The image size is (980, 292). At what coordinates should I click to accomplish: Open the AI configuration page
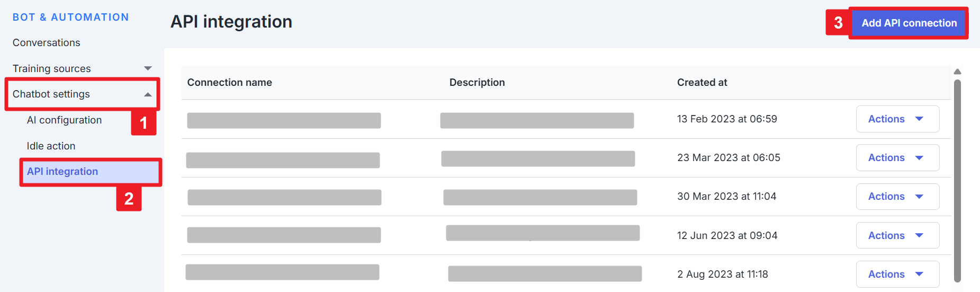64,120
